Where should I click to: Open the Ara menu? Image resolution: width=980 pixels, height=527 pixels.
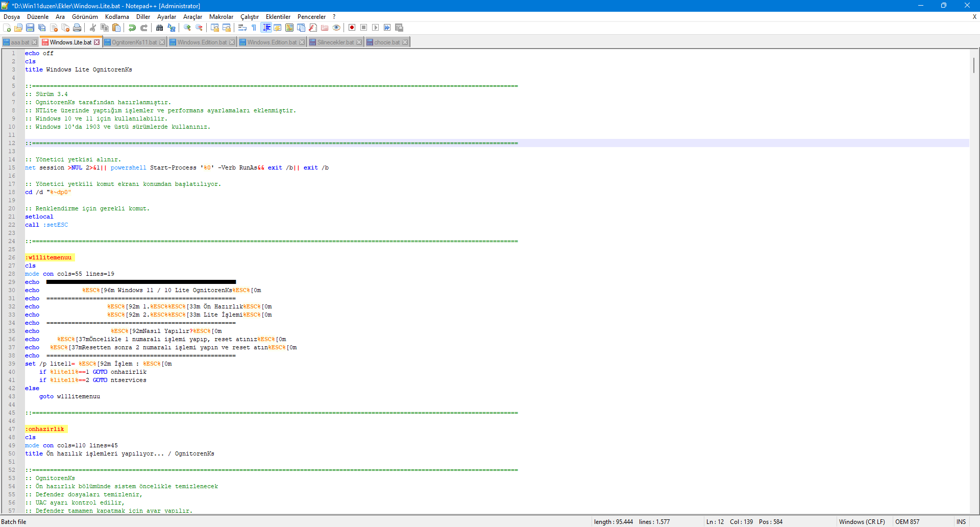[60, 17]
